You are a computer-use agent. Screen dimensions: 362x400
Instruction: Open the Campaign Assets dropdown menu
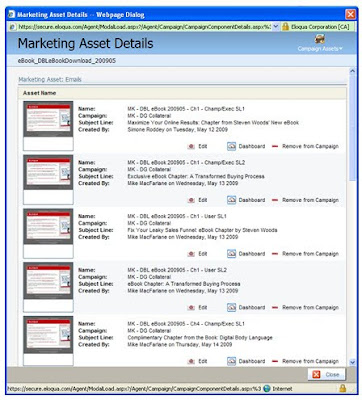click(x=320, y=49)
